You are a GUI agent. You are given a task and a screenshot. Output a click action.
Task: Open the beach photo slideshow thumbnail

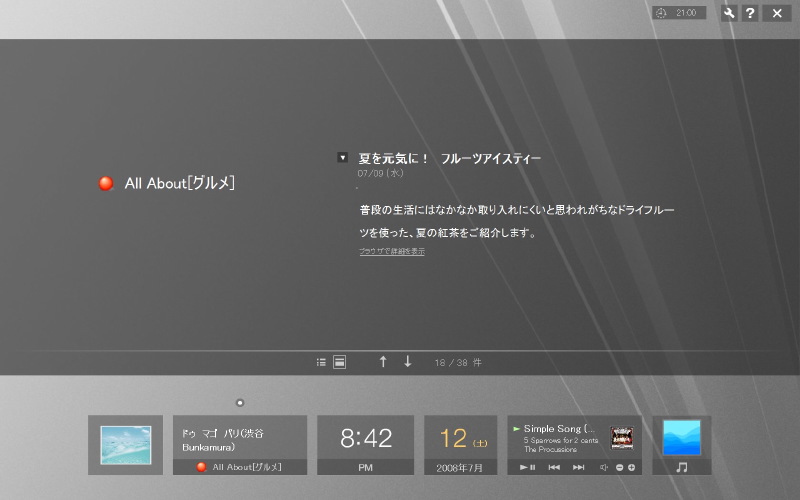[x=126, y=445]
